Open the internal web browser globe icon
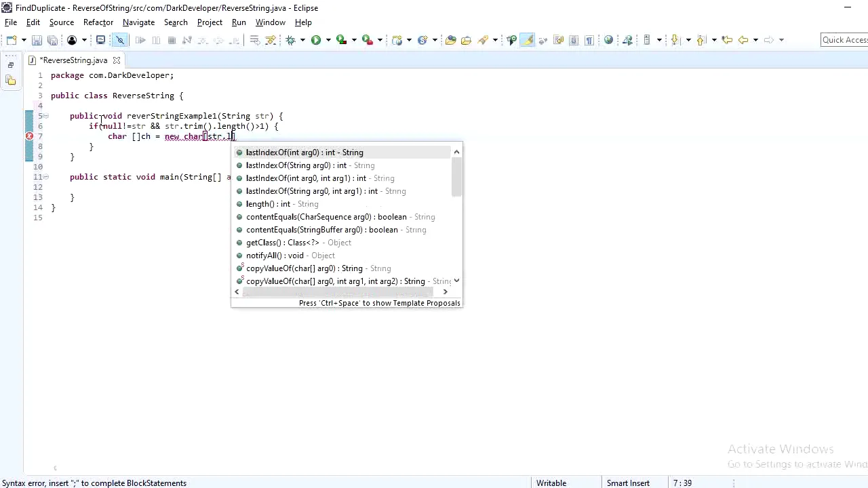 [608, 40]
